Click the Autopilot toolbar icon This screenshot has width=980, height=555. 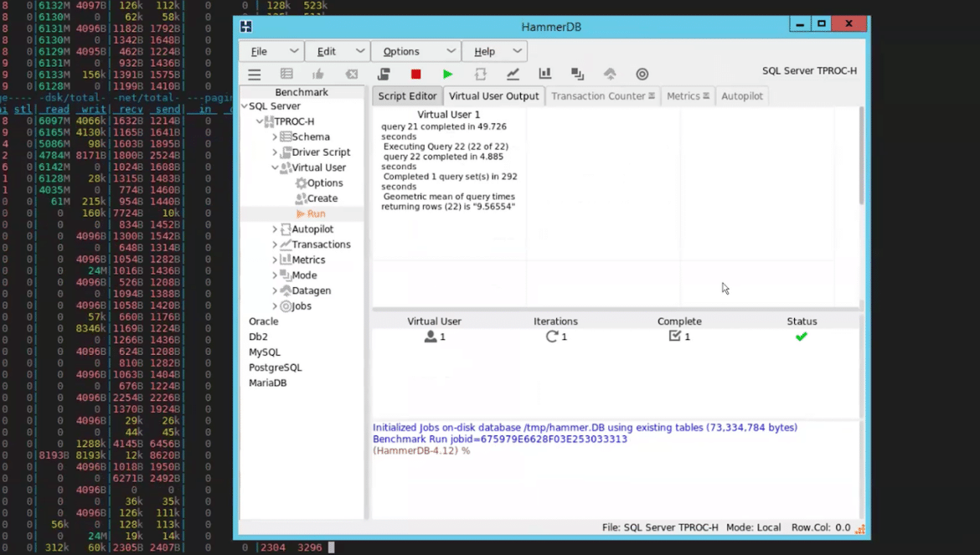480,75
